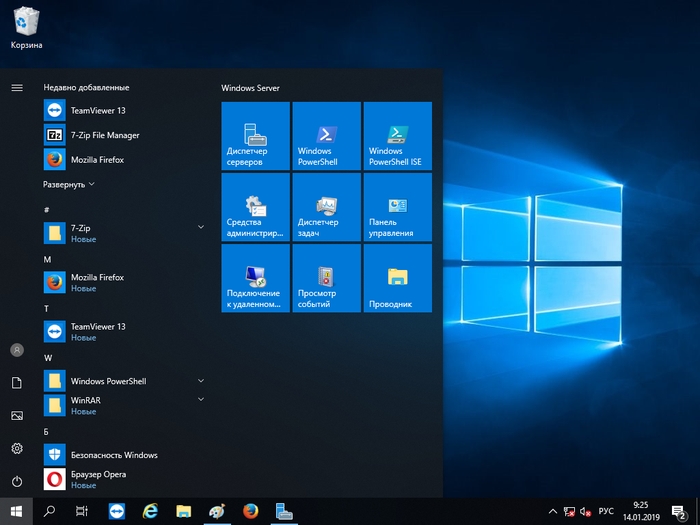Screen dimensions: 700x525
Task: Click Развернуть to expand recently added
Action: click(69, 185)
